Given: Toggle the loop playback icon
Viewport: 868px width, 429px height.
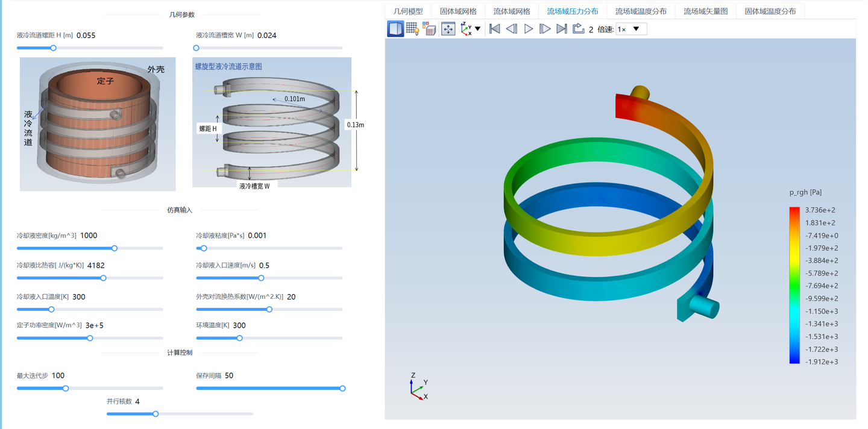Looking at the screenshot, I should [579, 29].
